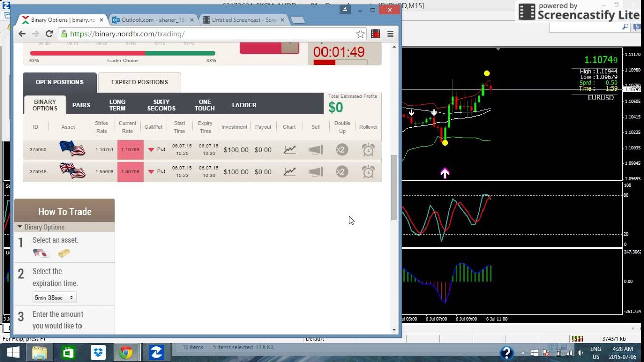
Task: Double up position 375948
Action: pos(342,172)
